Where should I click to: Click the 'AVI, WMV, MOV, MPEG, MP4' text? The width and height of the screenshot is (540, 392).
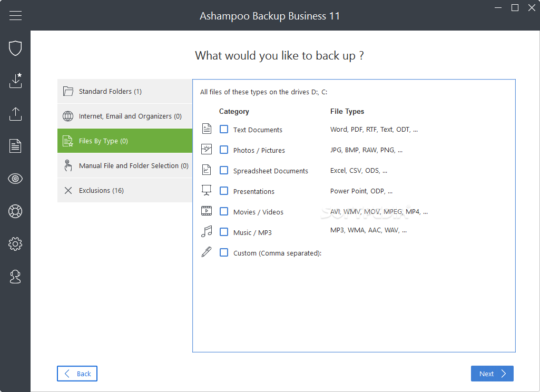click(x=379, y=212)
